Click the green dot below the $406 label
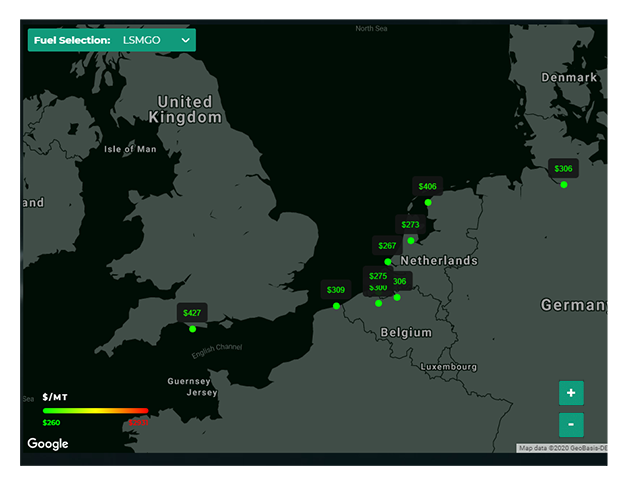 click(428, 203)
